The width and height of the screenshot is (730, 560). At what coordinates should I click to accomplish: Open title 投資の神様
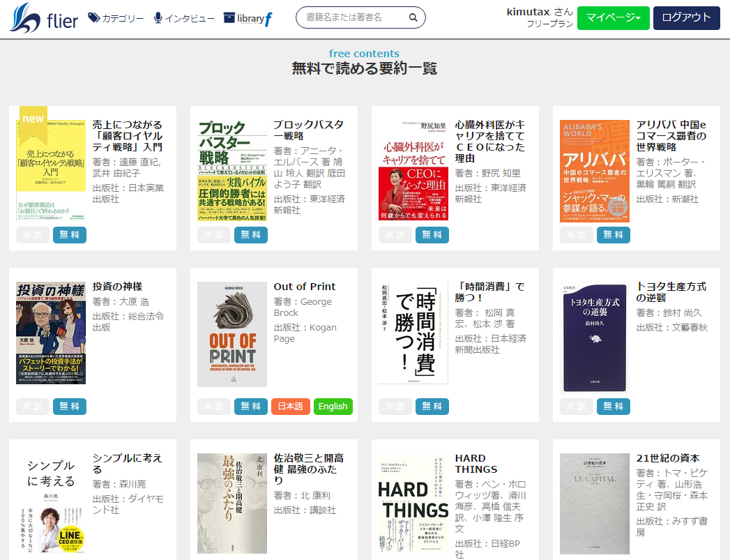pos(117,287)
